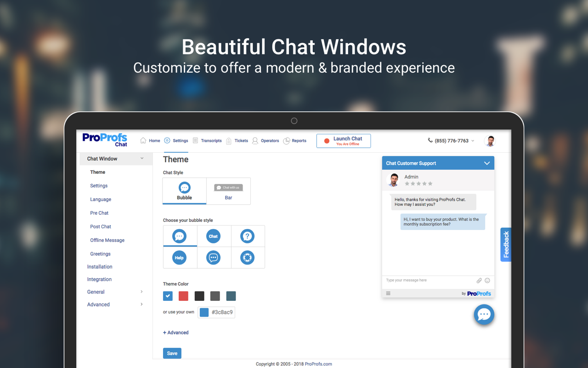Open Offline Message settings
Viewport: 588px width, 368px height.
(x=107, y=240)
